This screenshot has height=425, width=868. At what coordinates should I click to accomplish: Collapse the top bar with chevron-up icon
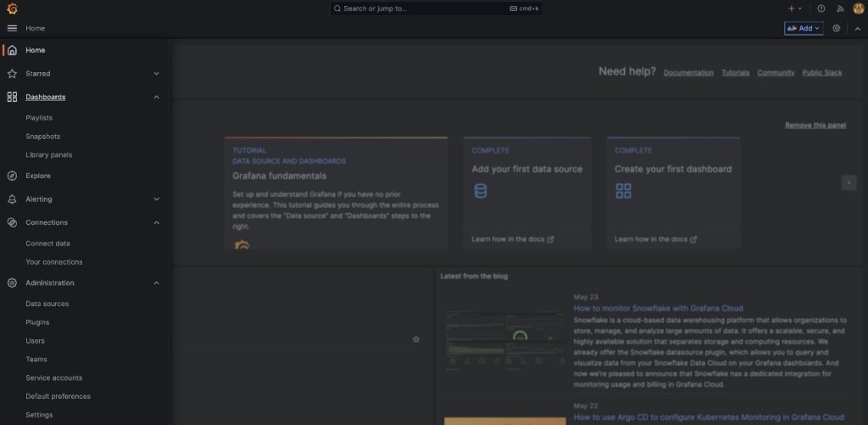tap(858, 28)
